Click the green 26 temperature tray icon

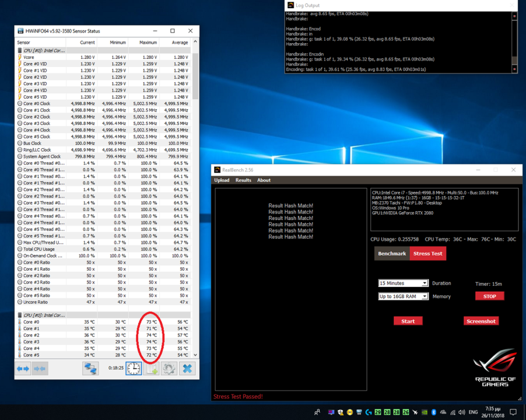(405, 412)
